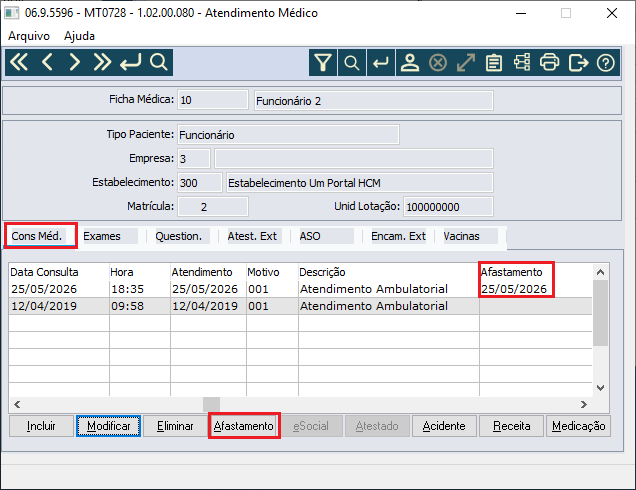Go to first record with double-left arrow
The image size is (636, 490).
coord(19,62)
